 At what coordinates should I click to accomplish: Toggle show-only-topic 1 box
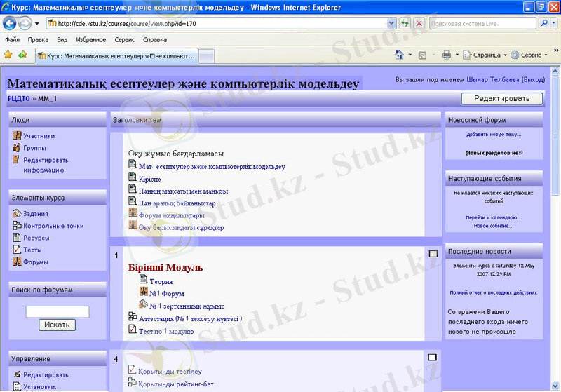point(433,254)
